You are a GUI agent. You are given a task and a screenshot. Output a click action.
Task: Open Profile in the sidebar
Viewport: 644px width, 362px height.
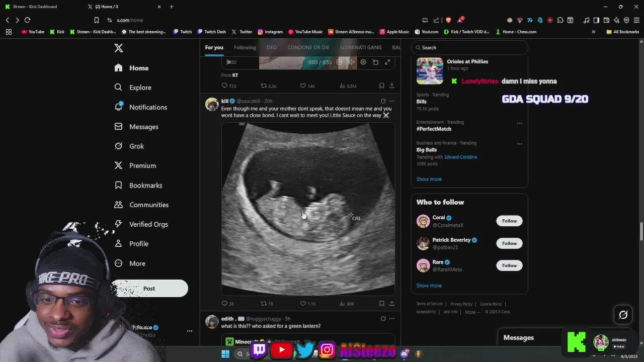pyautogui.click(x=131, y=244)
